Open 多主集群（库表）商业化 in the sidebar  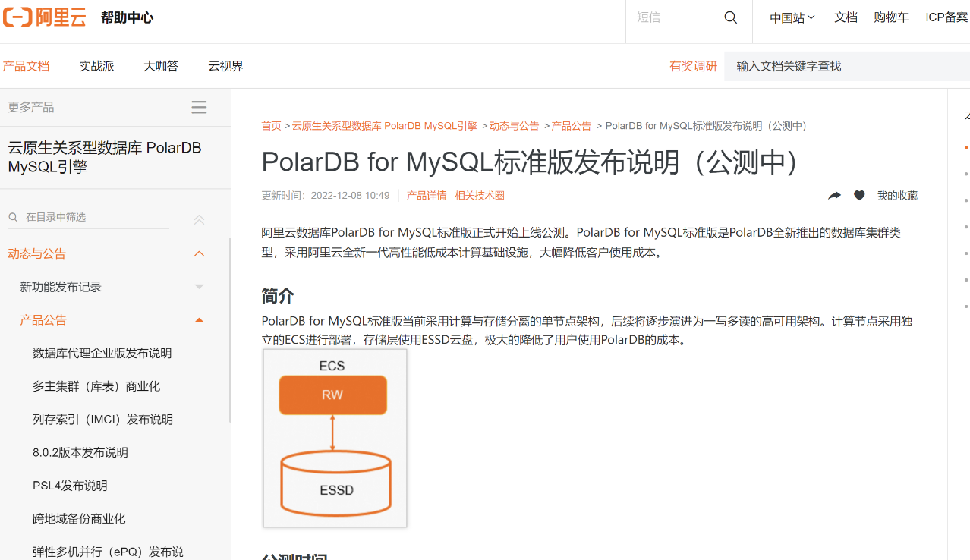click(96, 387)
